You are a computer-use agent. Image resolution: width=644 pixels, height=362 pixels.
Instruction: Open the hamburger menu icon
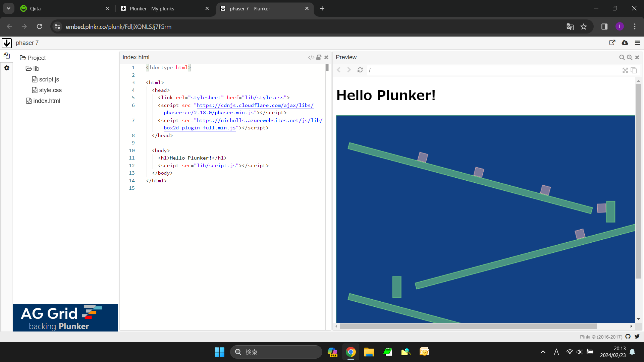(637, 43)
